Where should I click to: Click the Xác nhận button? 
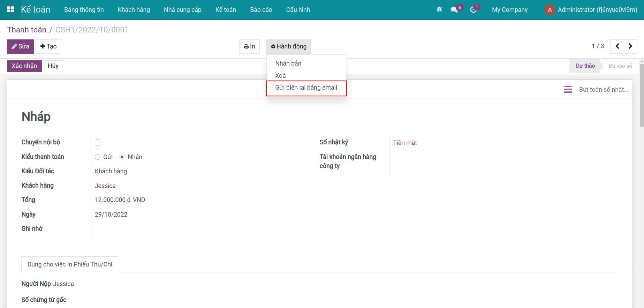[x=24, y=66]
